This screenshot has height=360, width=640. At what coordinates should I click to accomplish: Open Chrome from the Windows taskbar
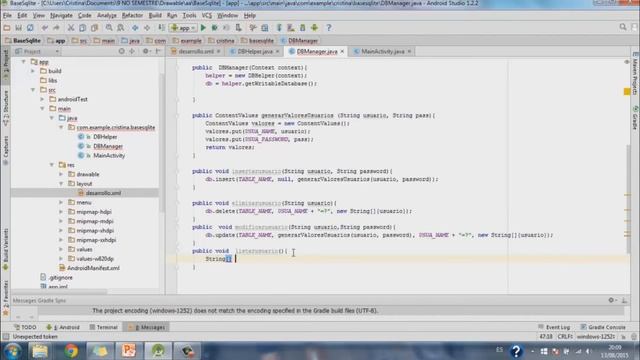click(71, 351)
